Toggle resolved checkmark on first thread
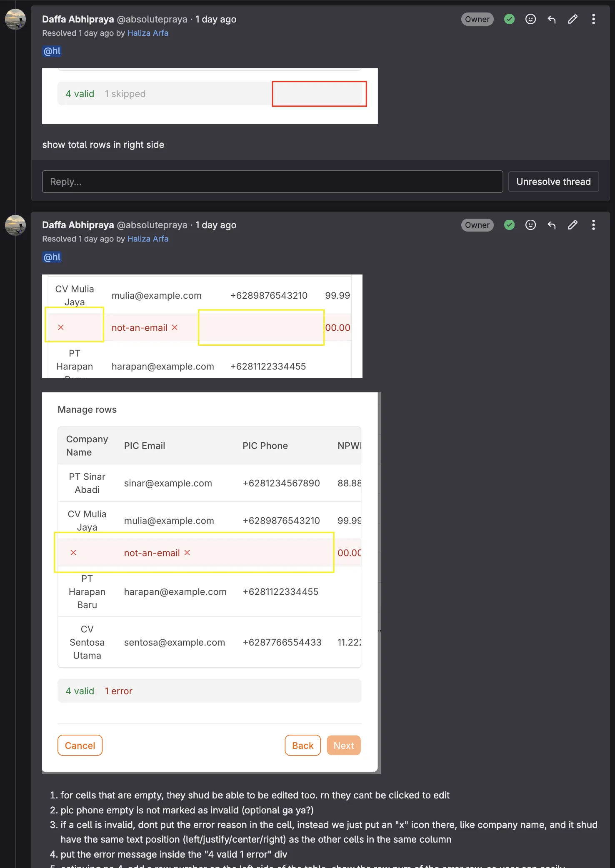This screenshot has height=868, width=615. [x=509, y=19]
